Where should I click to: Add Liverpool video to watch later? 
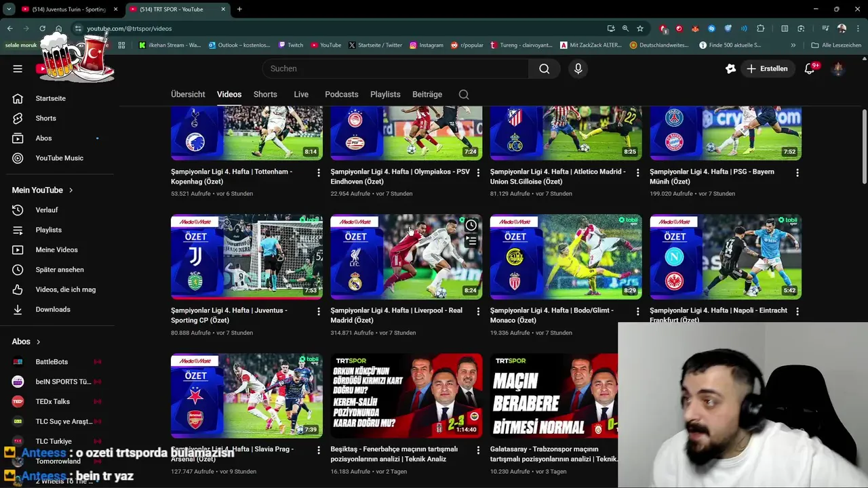pos(471,225)
